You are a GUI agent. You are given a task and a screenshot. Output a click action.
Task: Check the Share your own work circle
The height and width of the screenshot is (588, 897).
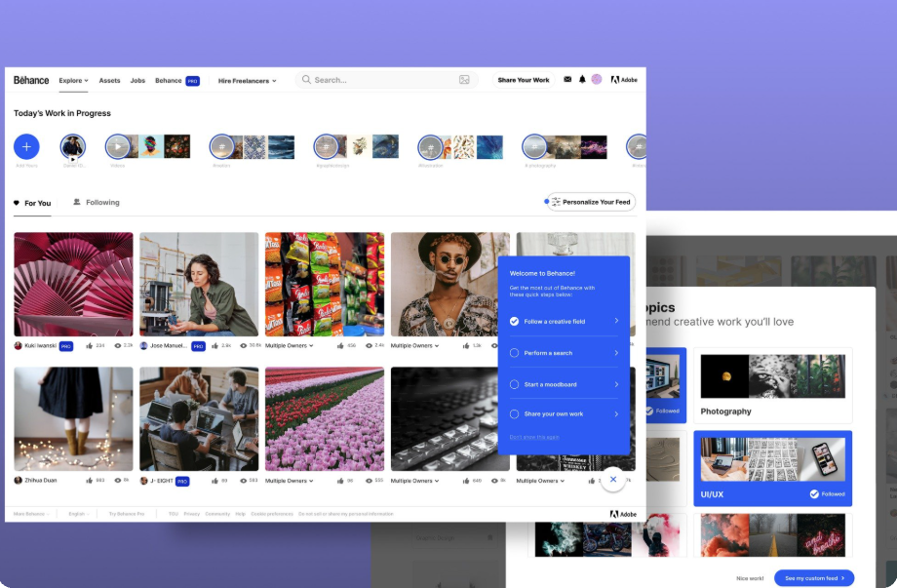point(514,414)
